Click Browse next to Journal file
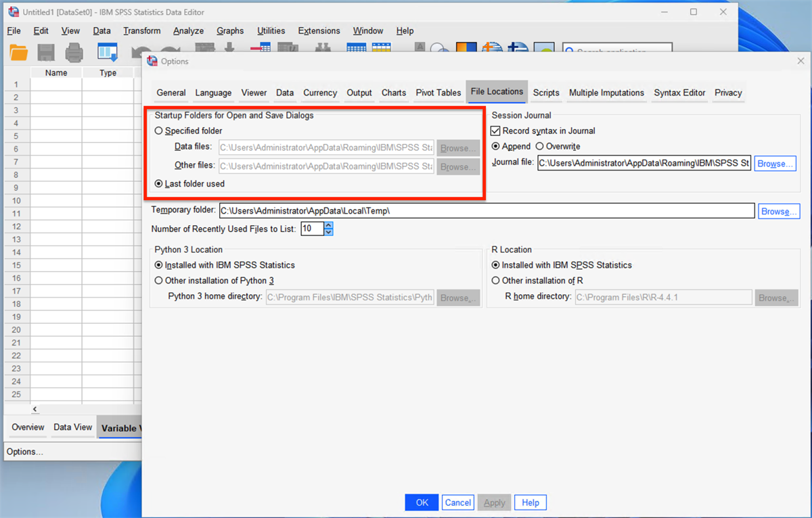The width and height of the screenshot is (812, 518). pos(775,164)
